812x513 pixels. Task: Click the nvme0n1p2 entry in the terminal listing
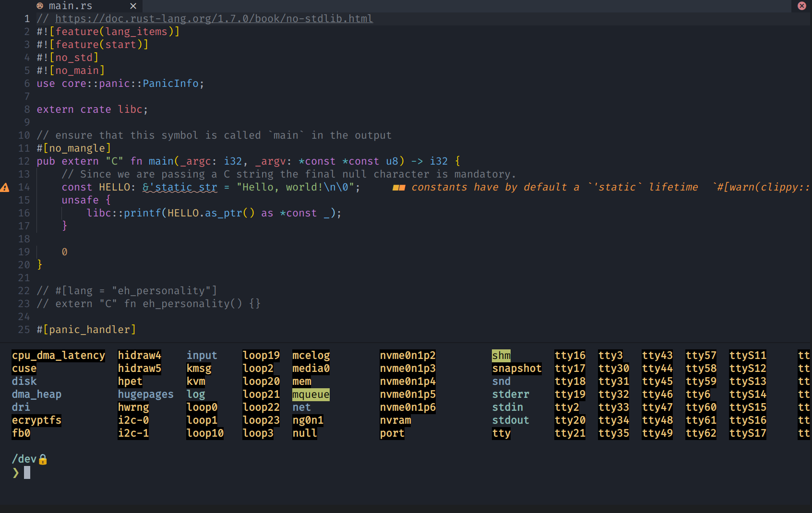point(407,355)
